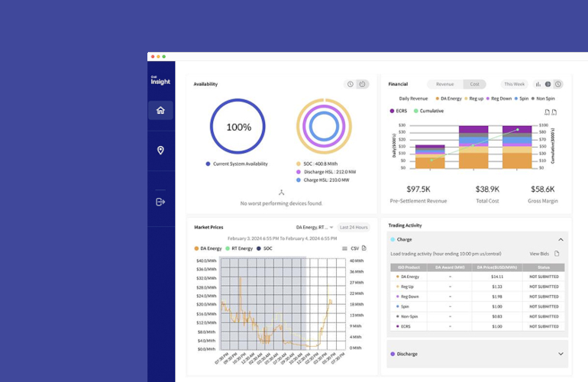The image size is (588, 382).
Task: Toggle the DA Energy series in Market Prices legend
Action: tap(208, 248)
